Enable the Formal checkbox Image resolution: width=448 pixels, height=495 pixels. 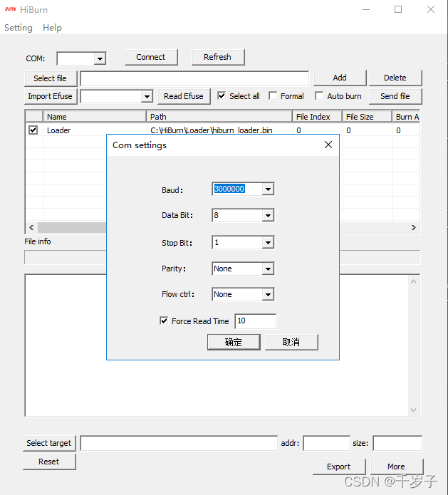[x=273, y=96]
